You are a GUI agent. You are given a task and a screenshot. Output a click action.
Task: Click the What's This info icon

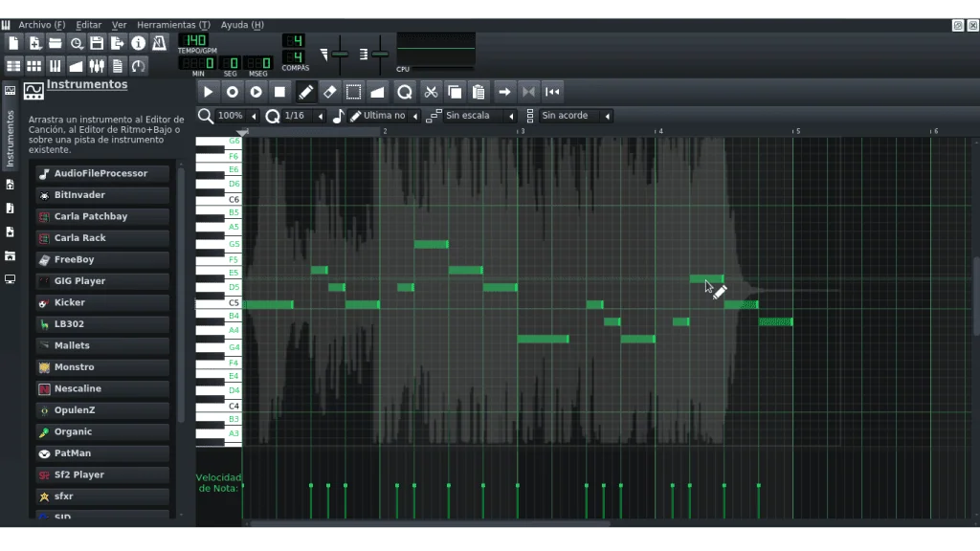[x=138, y=43]
